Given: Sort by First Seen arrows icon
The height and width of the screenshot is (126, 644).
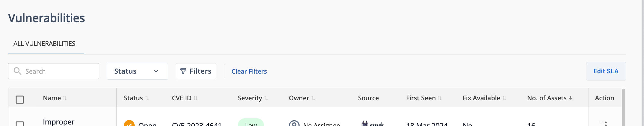Looking at the screenshot, I should tap(440, 98).
